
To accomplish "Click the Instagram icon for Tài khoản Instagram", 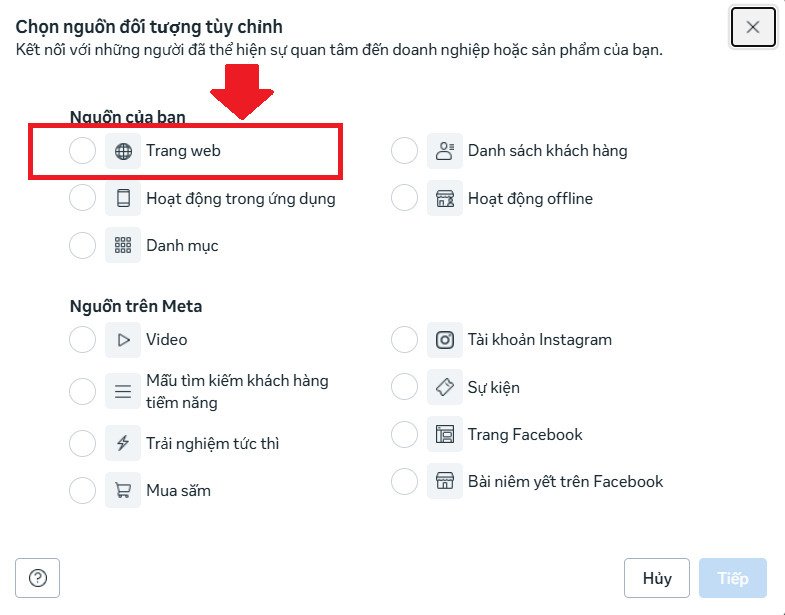I will point(445,340).
